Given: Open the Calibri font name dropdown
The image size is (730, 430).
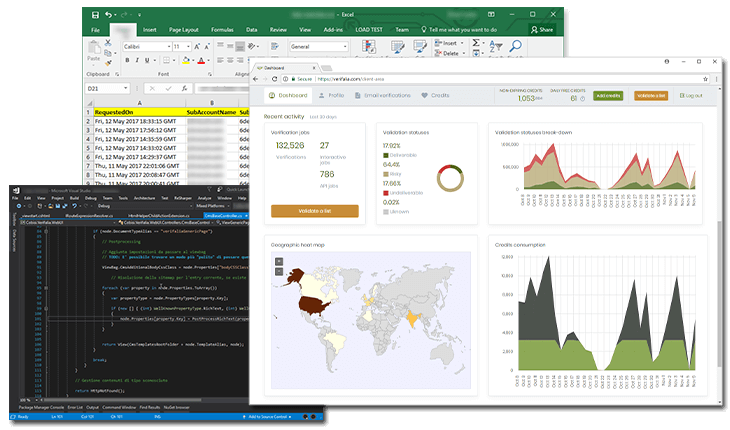Looking at the screenshot, I should pyautogui.click(x=164, y=46).
